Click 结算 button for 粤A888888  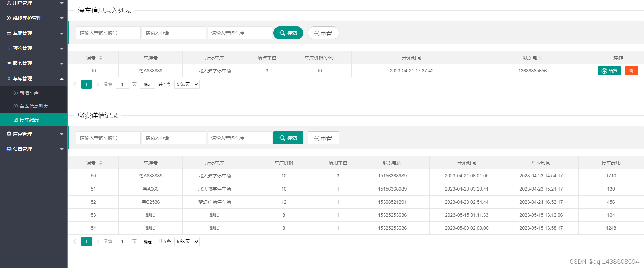(x=609, y=71)
